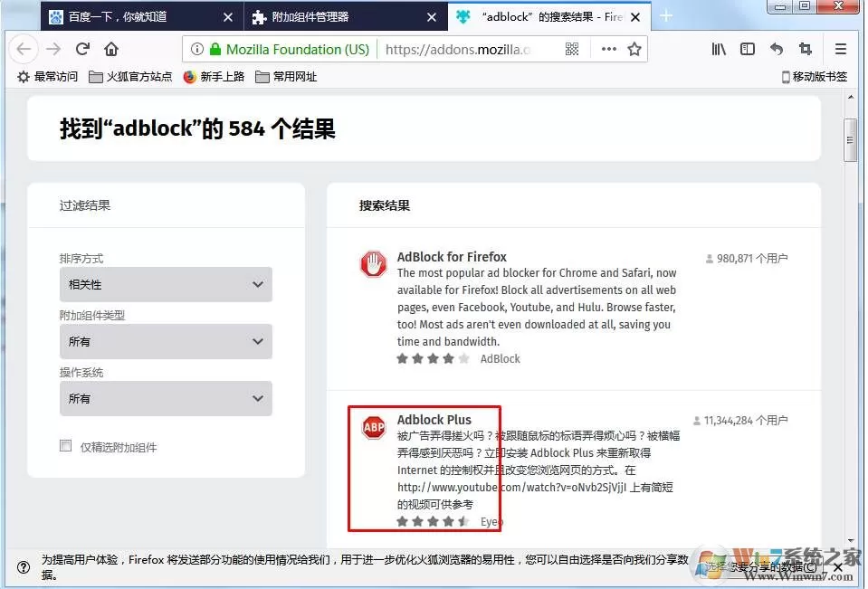The height and width of the screenshot is (589, 868).
Task: Expand the 排序方式 相关性 dropdown
Action: click(x=166, y=284)
